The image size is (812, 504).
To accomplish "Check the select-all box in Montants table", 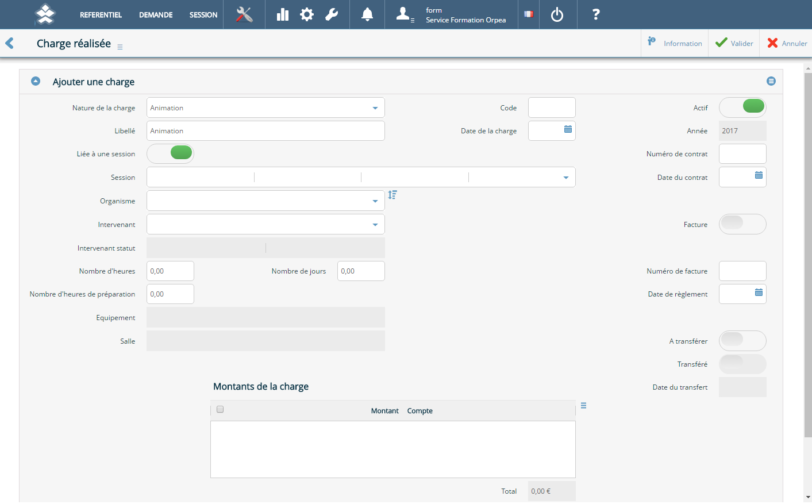I will [220, 409].
